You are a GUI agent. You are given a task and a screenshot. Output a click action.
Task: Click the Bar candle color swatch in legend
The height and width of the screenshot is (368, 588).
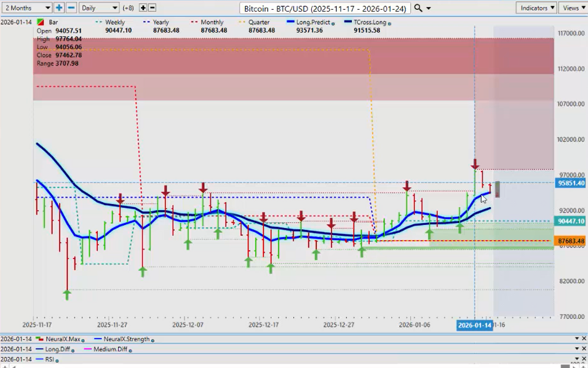pyautogui.click(x=41, y=22)
